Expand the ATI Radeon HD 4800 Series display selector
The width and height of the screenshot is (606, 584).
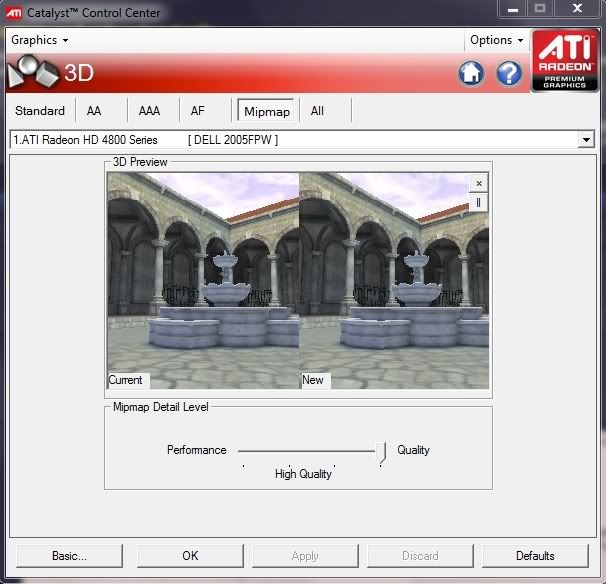586,140
